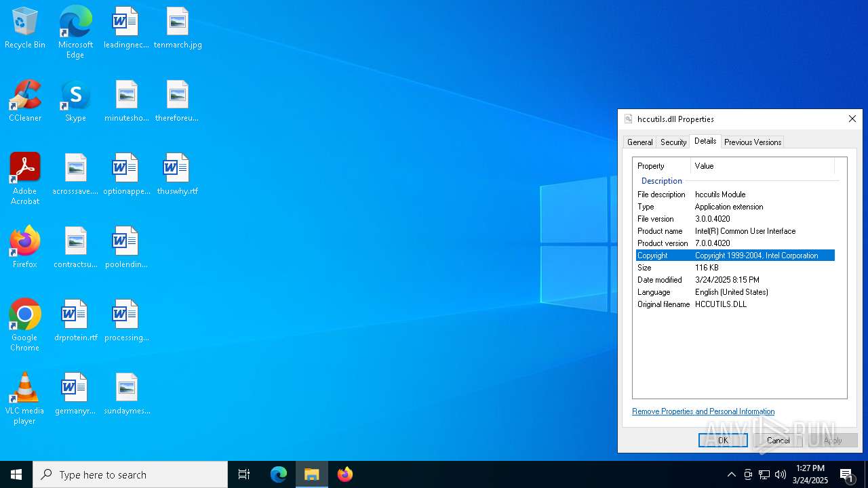
Task: Show hidden system tray icons
Action: tap(731, 474)
